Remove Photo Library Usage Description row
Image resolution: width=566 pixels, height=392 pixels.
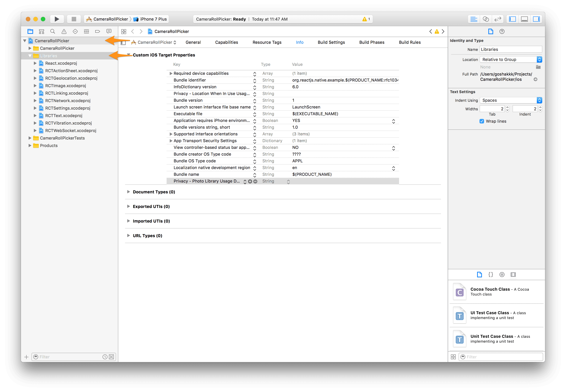click(255, 182)
